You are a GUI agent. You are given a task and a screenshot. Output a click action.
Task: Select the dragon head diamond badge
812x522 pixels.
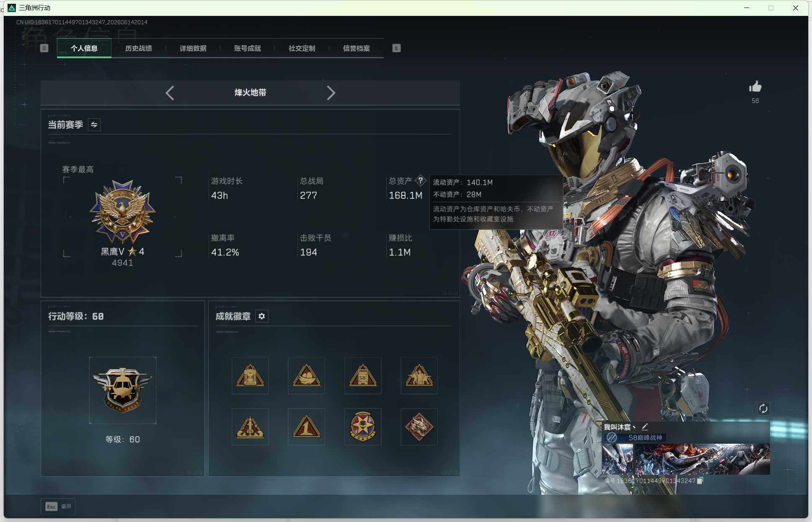click(x=419, y=427)
